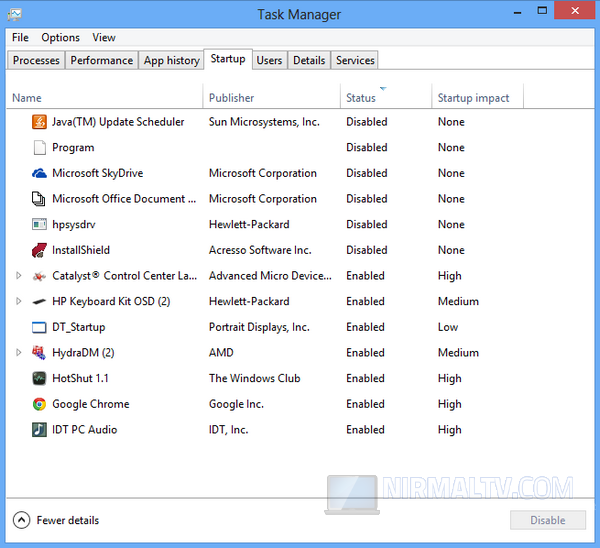The height and width of the screenshot is (548, 600).
Task: Click High impact in Google Chrome row
Action: tap(450, 404)
